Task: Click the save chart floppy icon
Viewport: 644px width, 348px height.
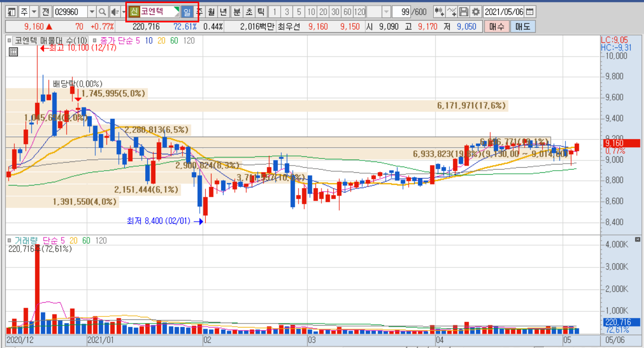Action: click(x=464, y=12)
